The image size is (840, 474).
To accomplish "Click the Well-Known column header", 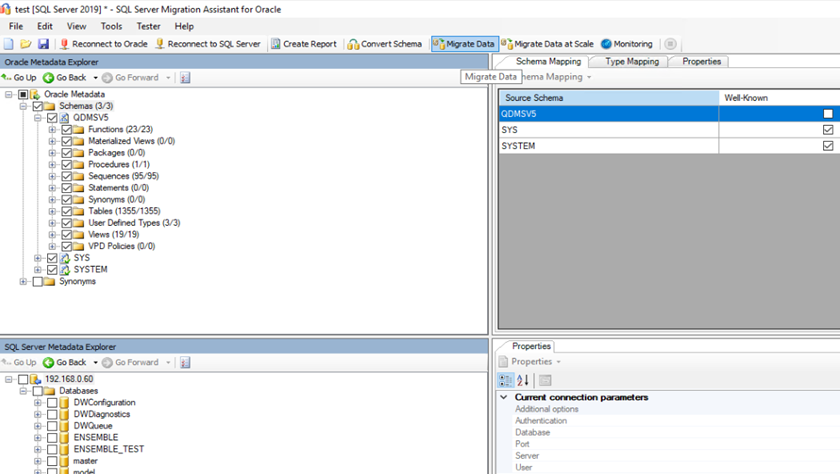I will pyautogui.click(x=779, y=98).
